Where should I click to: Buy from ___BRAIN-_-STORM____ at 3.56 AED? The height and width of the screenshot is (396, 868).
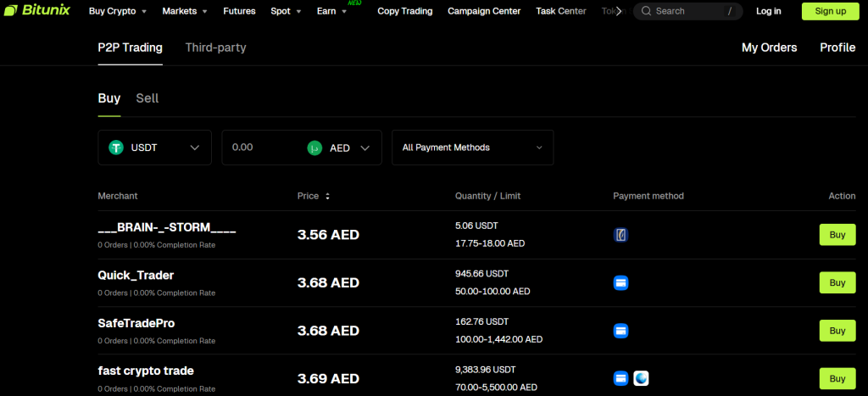tap(837, 235)
